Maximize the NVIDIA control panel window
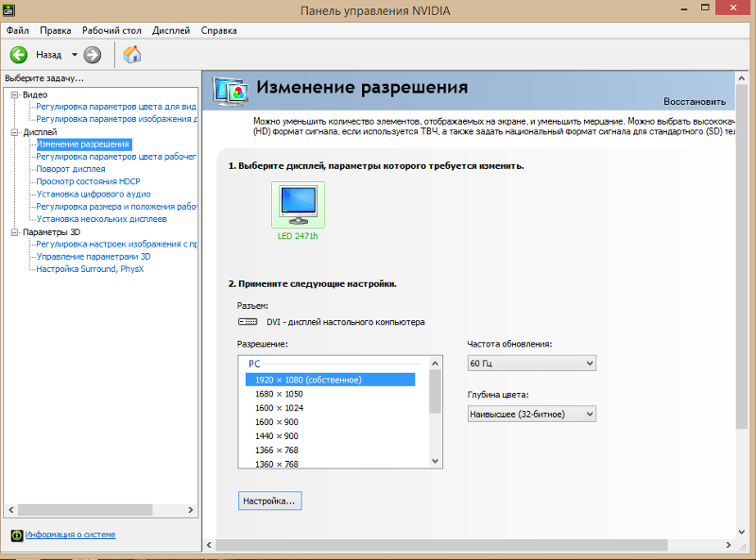This screenshot has width=756, height=560. coord(705,8)
